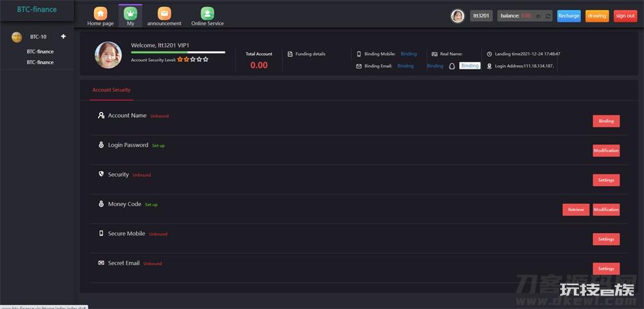644x309 pixels.
Task: Select the first BTC-finance sidebar item
Action: coord(40,51)
